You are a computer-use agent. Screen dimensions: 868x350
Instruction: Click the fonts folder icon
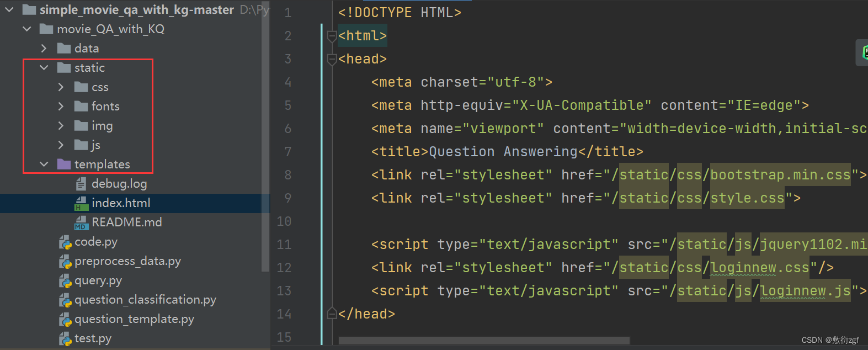click(x=81, y=106)
